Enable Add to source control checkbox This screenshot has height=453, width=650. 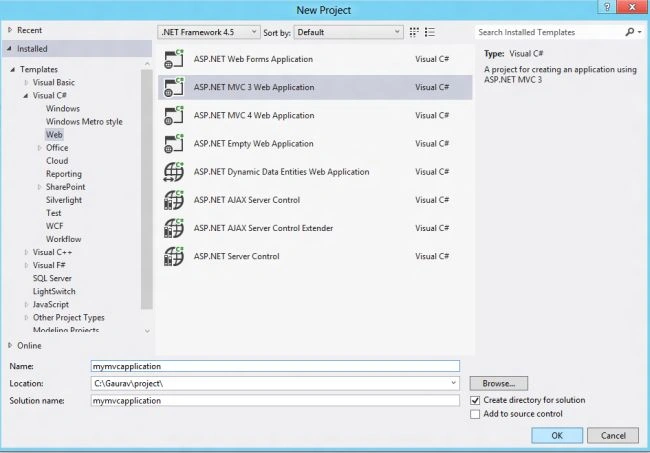(475, 414)
